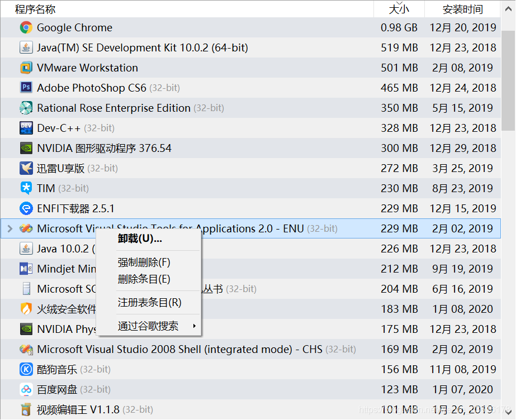Select 通过谷歌搜索 menu entry
Image resolution: width=516 pixels, height=420 pixels.
[148, 326]
